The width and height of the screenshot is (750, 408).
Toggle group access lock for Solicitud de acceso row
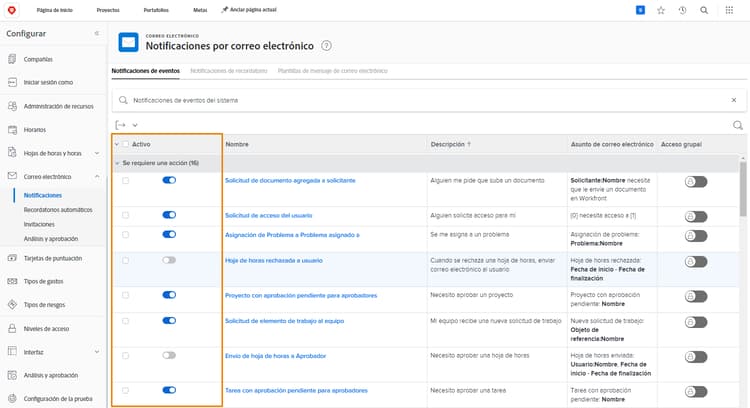695,217
